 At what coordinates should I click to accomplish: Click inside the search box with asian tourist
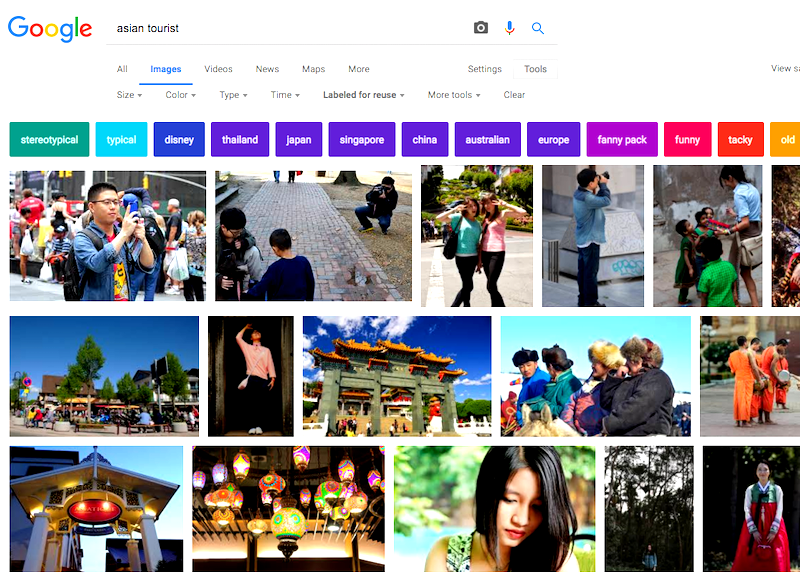pyautogui.click(x=290, y=28)
